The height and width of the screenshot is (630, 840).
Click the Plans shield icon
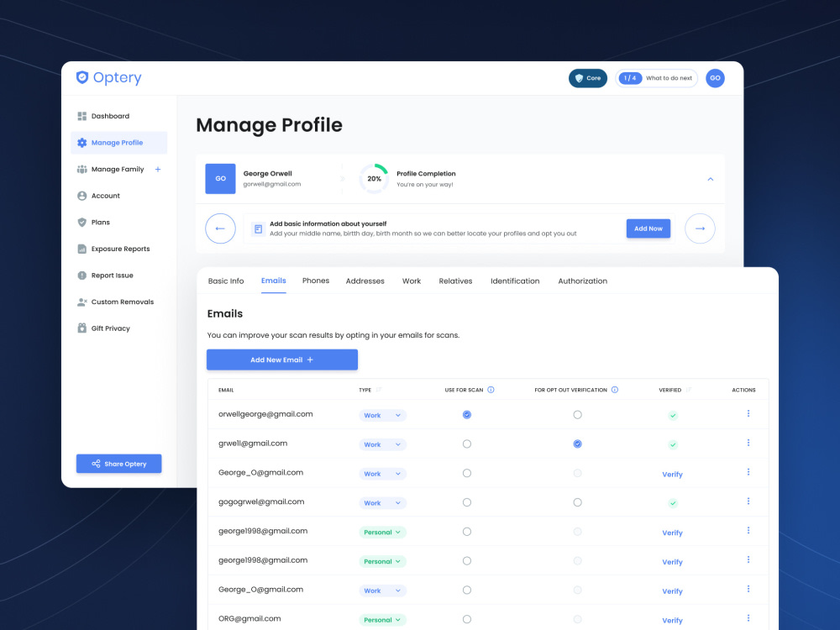pyautogui.click(x=82, y=223)
